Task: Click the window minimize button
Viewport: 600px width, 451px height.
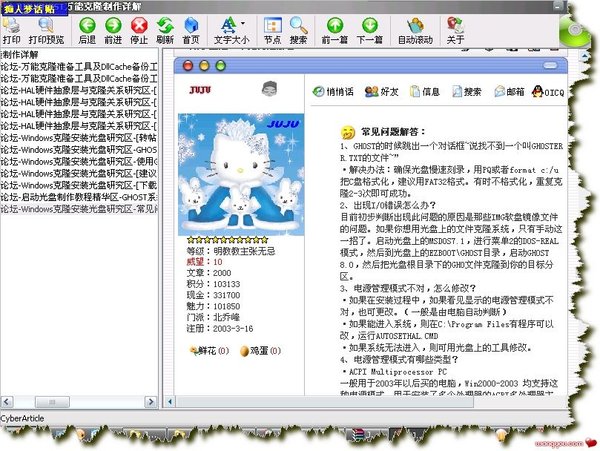Action: pyautogui.click(x=559, y=7)
